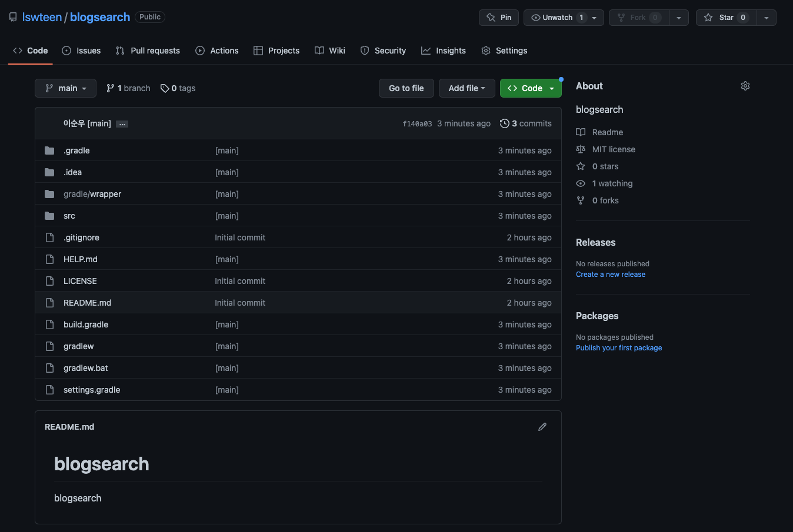Open the Add file dropdown
The height and width of the screenshot is (532, 793).
click(x=467, y=88)
